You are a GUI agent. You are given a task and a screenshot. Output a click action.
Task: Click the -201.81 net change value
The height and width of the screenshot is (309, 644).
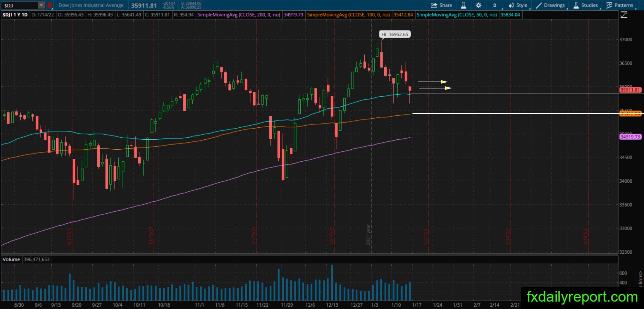coord(169,3)
